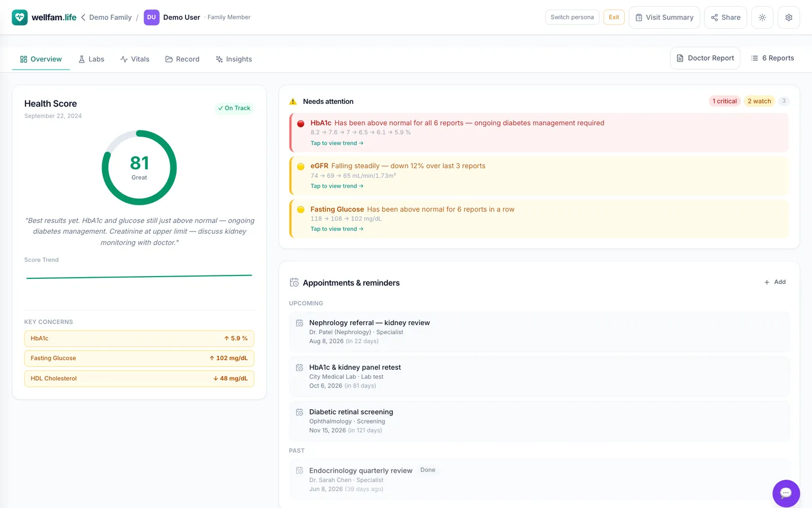
Task: Click calendar icon for Diabetic retinal screening
Action: point(299,412)
